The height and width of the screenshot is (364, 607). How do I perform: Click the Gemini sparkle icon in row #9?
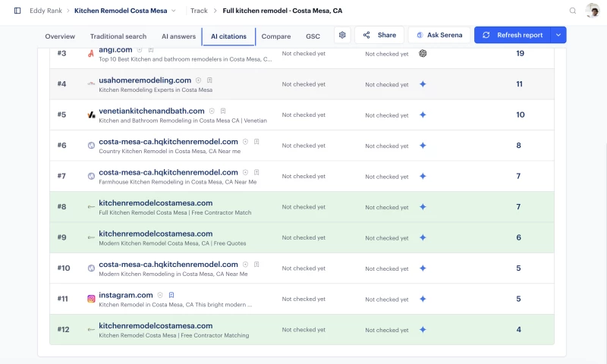click(423, 237)
